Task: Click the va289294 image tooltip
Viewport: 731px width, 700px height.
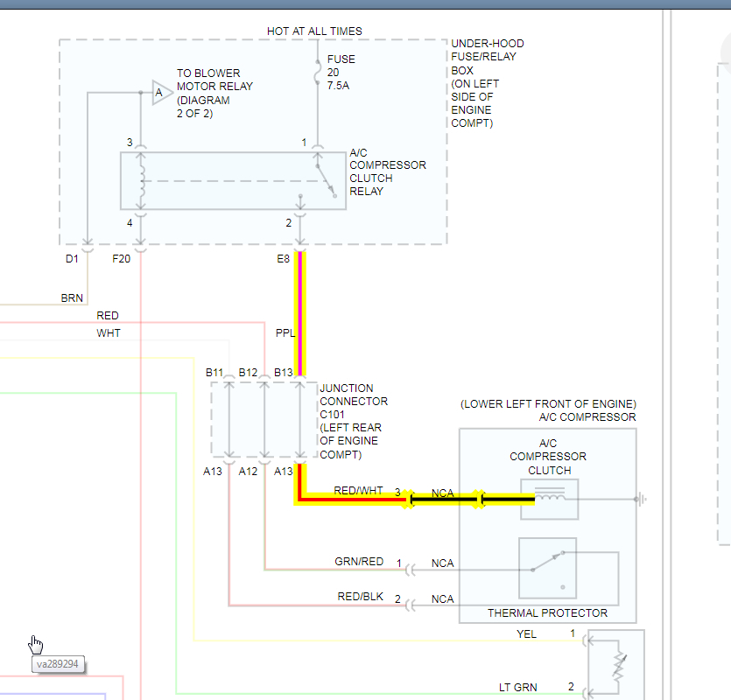Action: click(58, 664)
